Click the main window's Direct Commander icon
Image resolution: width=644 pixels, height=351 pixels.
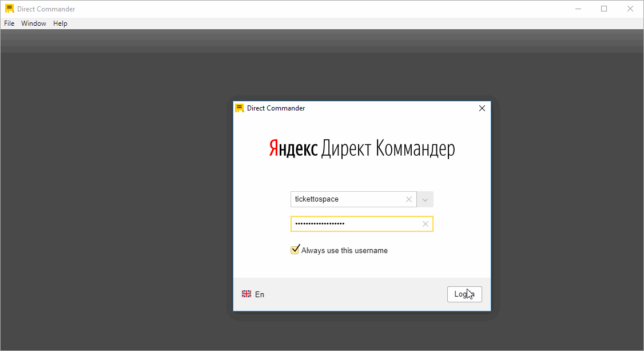pos(10,9)
